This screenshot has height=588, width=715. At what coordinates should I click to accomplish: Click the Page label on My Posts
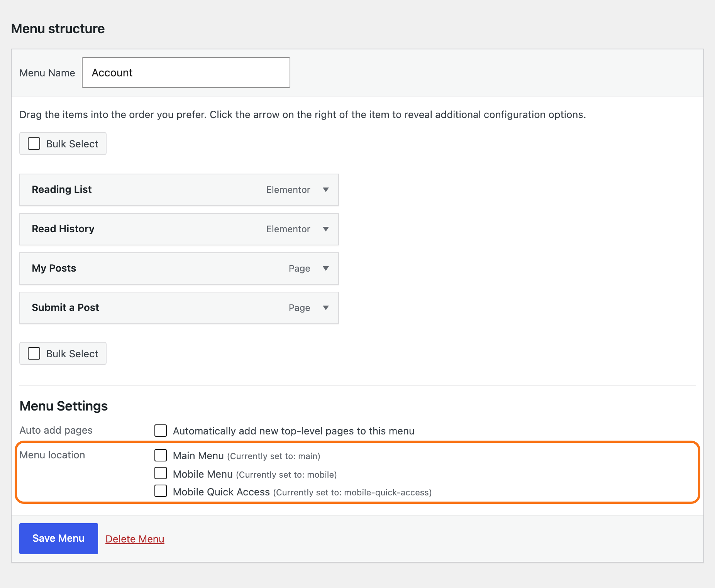pyautogui.click(x=300, y=269)
